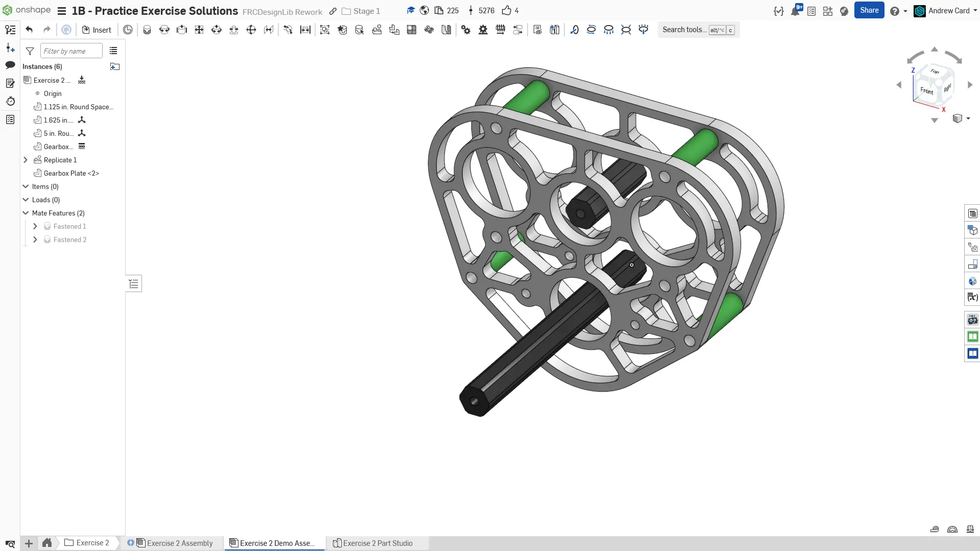This screenshot has width=980, height=551.
Task: Click the Replicate tool icon
Action: coord(377,30)
